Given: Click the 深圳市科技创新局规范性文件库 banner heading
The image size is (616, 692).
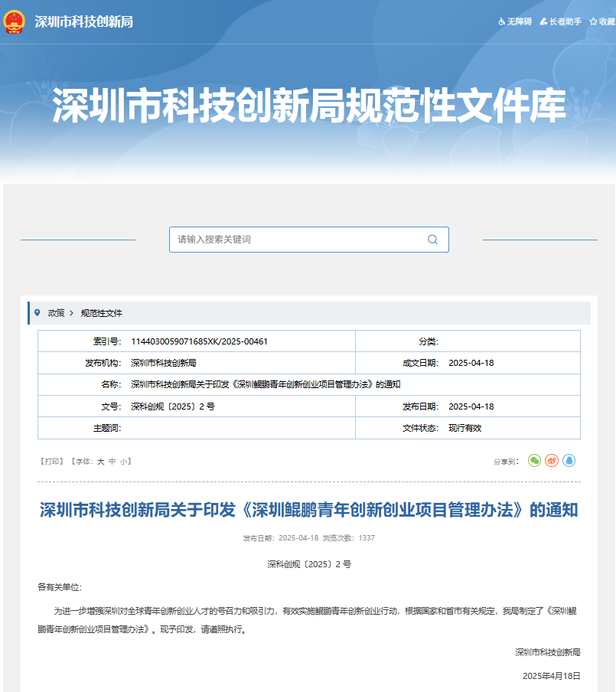Looking at the screenshot, I should click(x=308, y=106).
